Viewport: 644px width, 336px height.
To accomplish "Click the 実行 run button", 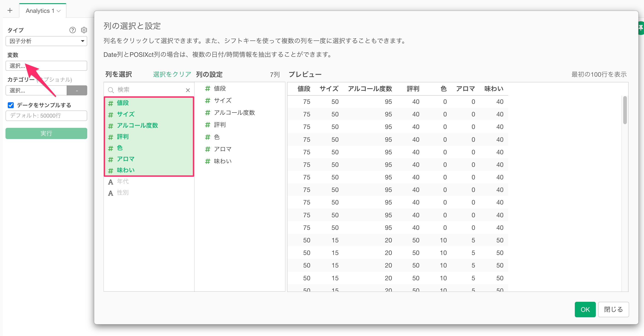I will (46, 133).
